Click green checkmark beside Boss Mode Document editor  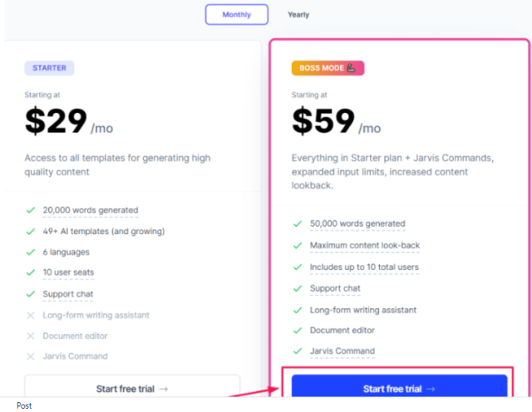click(x=298, y=331)
